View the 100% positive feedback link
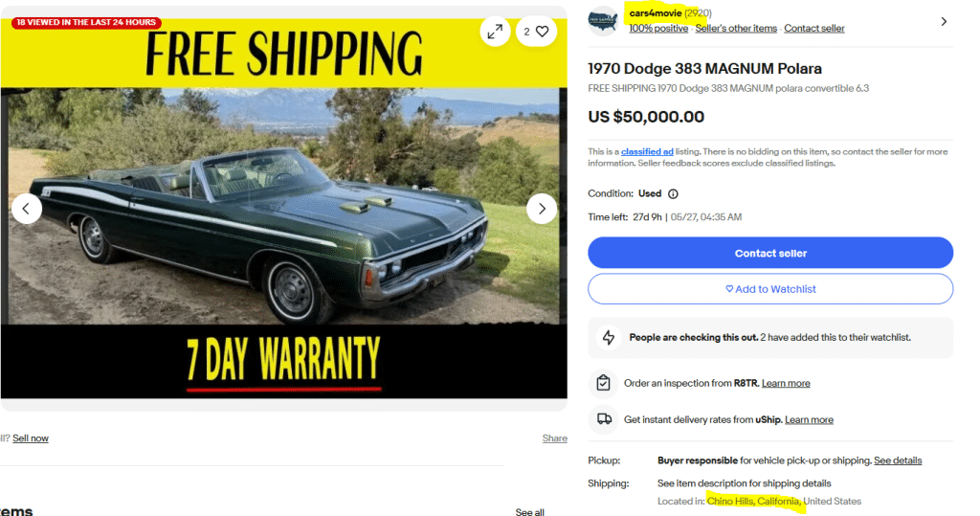 (x=658, y=29)
